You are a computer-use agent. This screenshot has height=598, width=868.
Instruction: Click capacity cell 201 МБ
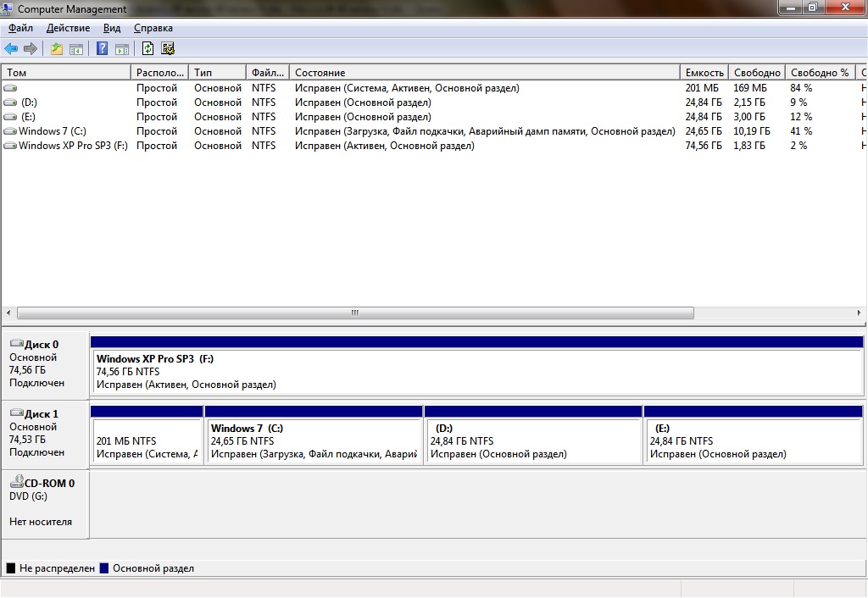pyautogui.click(x=701, y=88)
